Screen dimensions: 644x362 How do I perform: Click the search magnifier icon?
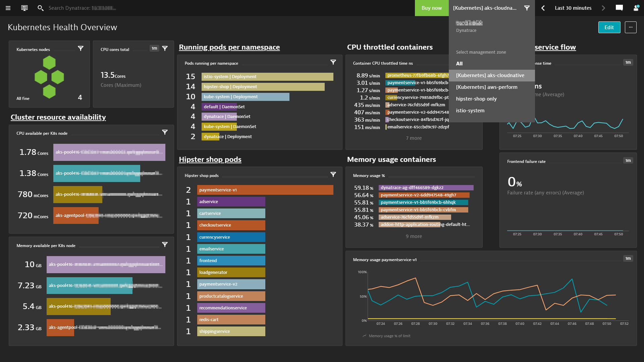pyautogui.click(x=40, y=8)
